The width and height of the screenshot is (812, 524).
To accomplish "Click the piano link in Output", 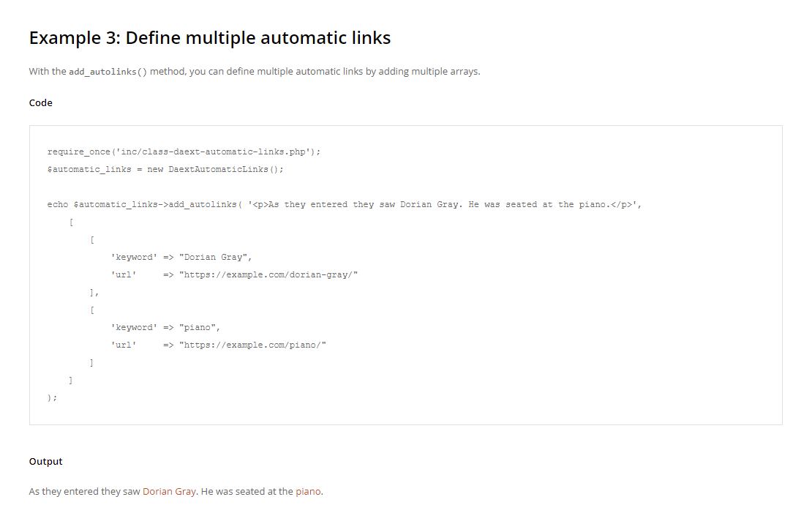I will [308, 491].
